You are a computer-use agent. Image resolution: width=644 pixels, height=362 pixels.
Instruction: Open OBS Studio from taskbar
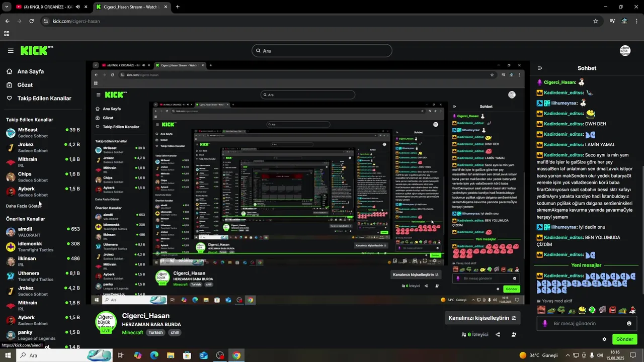click(x=220, y=355)
